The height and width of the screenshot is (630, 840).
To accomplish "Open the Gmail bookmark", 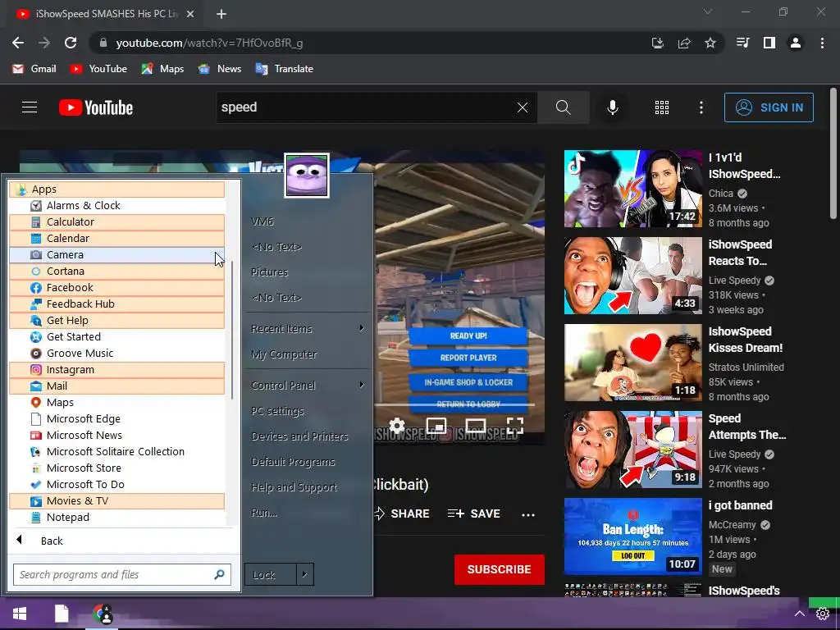I will tap(34, 69).
